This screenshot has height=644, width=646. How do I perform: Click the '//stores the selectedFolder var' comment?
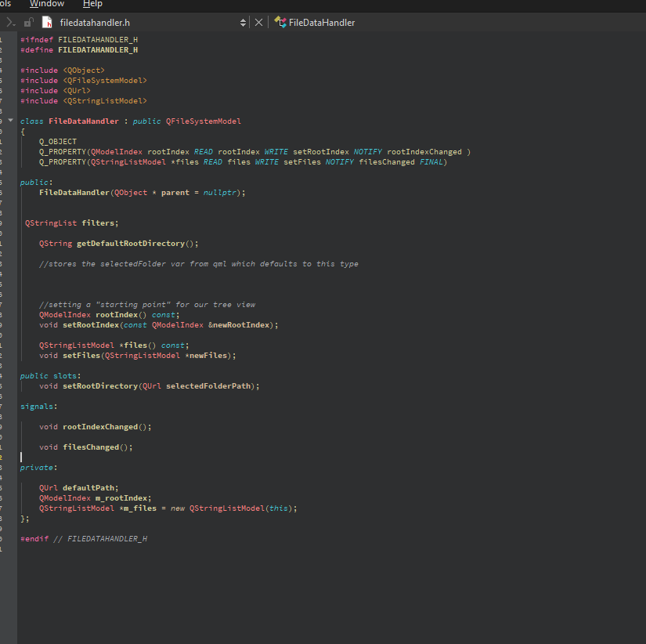pos(199,264)
